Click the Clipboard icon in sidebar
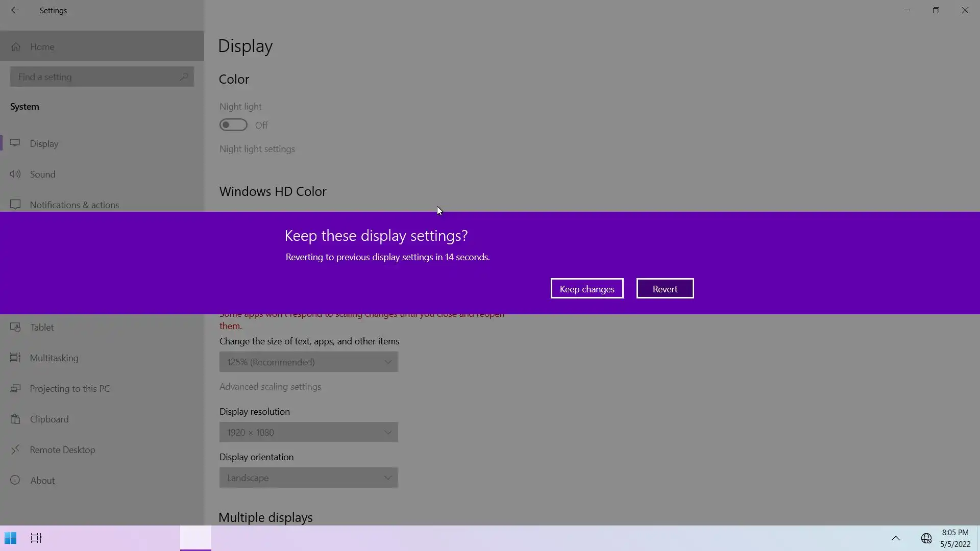 coord(15,419)
